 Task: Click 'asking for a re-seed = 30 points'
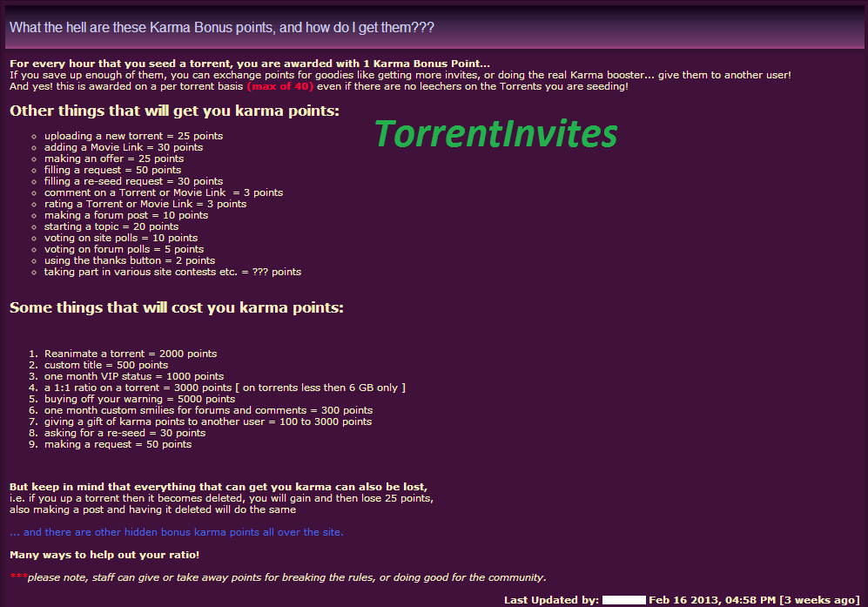124,433
